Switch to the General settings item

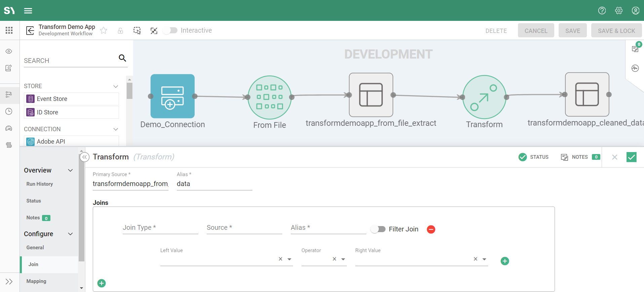point(35,248)
